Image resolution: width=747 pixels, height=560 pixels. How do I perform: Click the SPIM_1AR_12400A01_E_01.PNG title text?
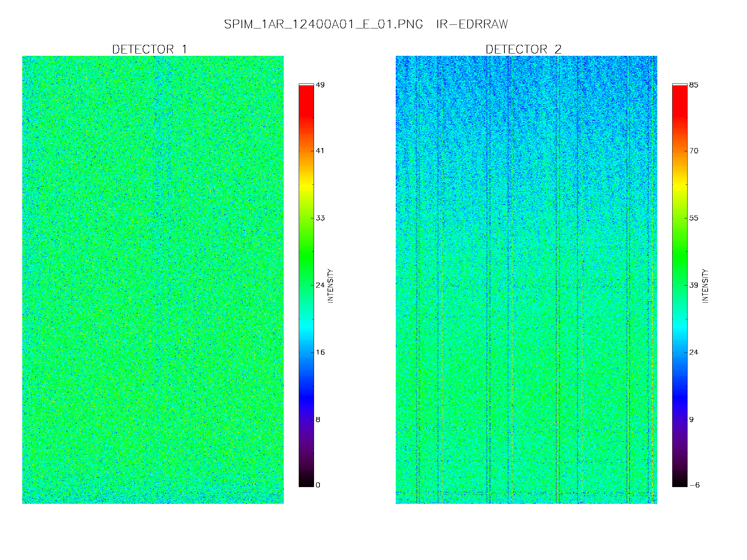tap(323, 24)
